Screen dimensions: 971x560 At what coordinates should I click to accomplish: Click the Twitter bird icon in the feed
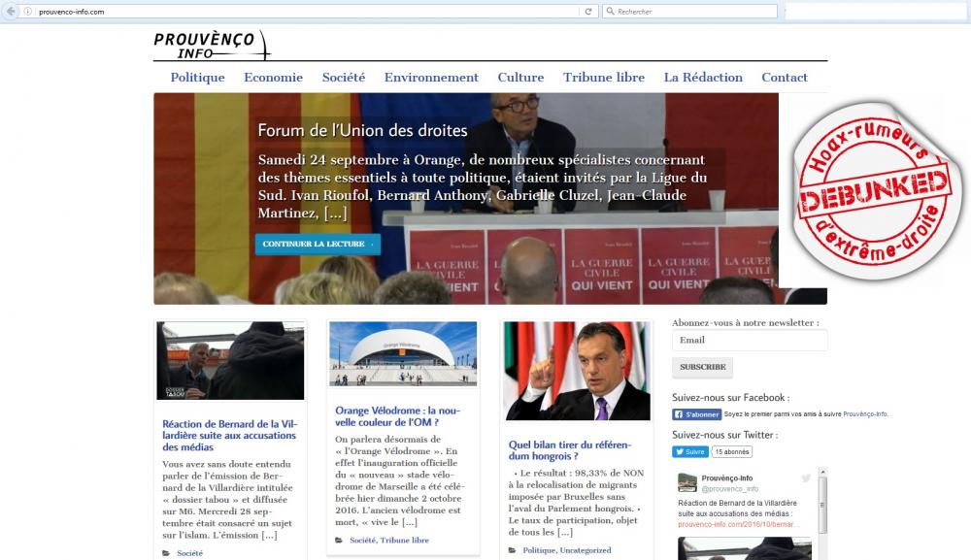coord(806,478)
